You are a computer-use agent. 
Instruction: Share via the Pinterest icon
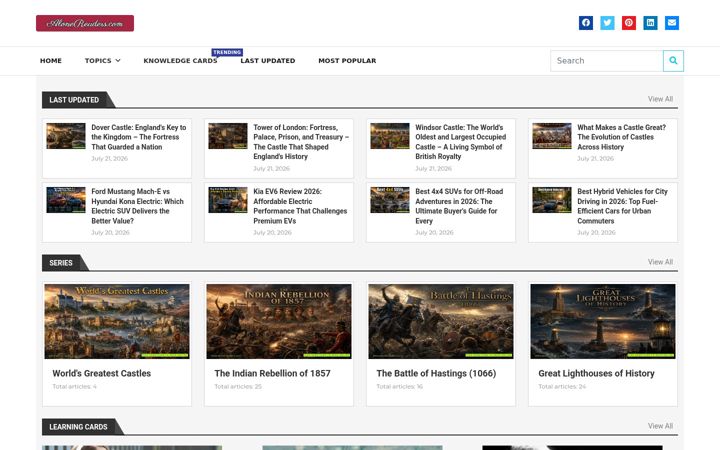click(x=629, y=22)
